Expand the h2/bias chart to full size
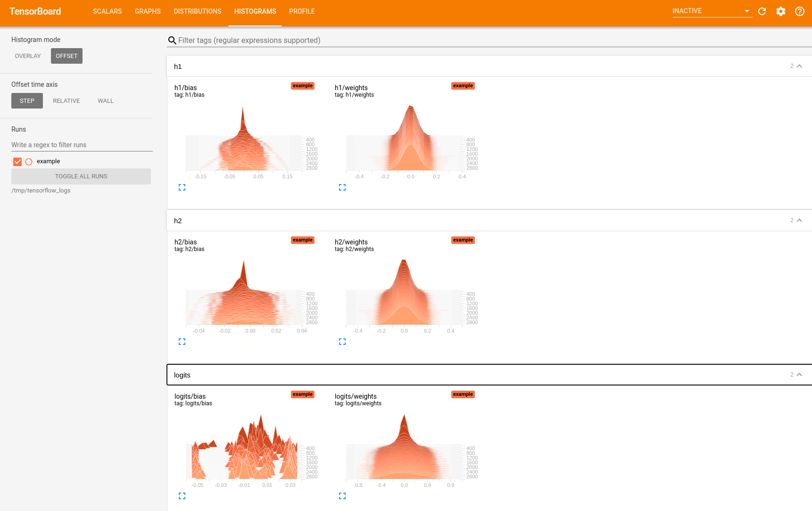 tap(182, 342)
